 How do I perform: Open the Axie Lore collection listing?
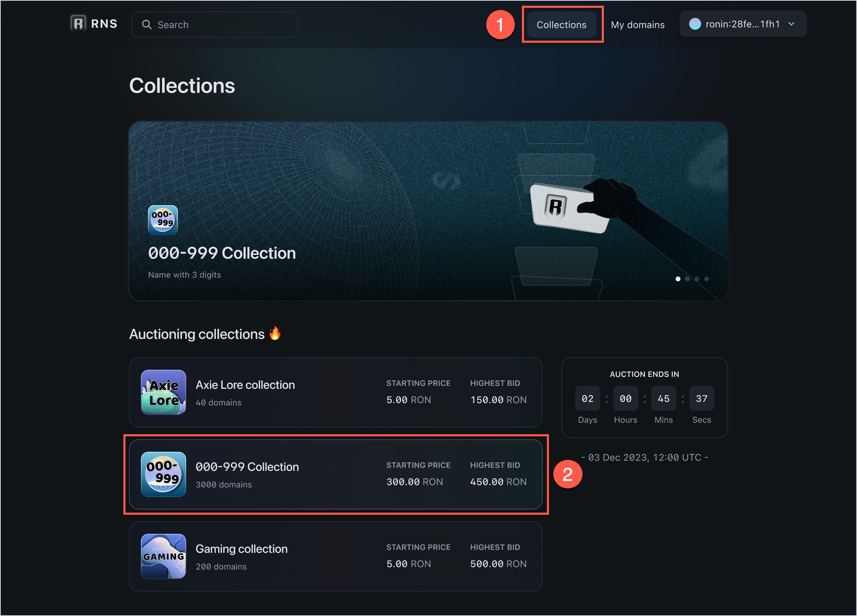pos(336,393)
